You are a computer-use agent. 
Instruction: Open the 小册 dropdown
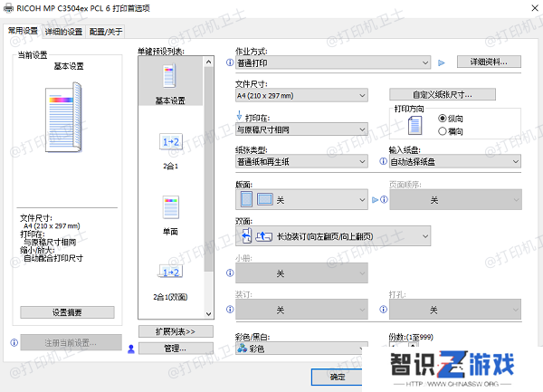click(301, 272)
